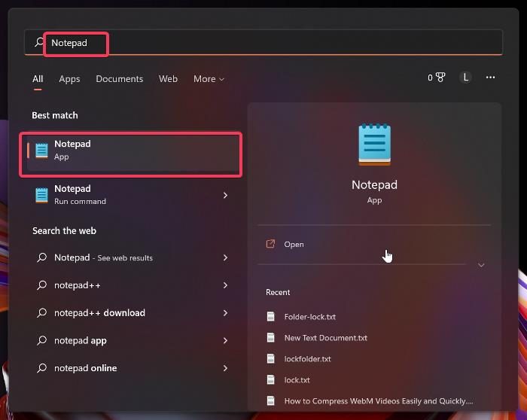Click file icon next to New Text Document.txt
This screenshot has width=527, height=420.
pyautogui.click(x=270, y=337)
